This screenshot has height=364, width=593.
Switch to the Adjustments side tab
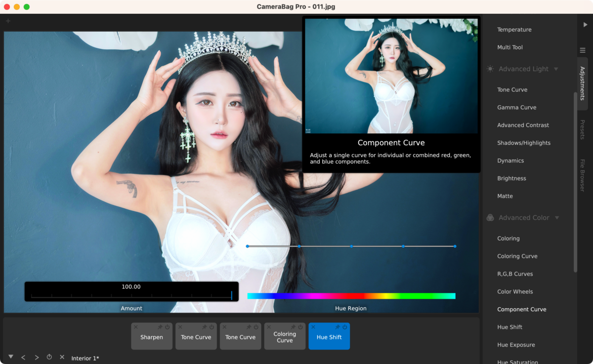[x=583, y=83]
